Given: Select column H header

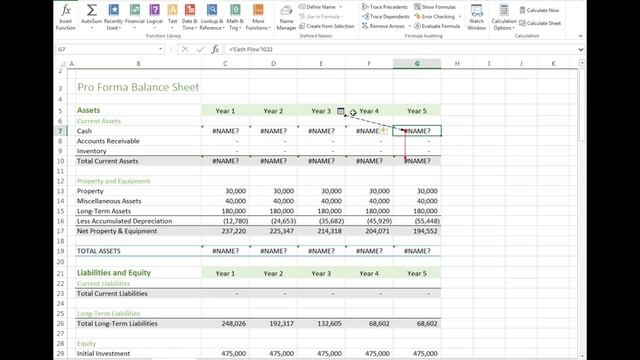Looking at the screenshot, I should point(457,64).
